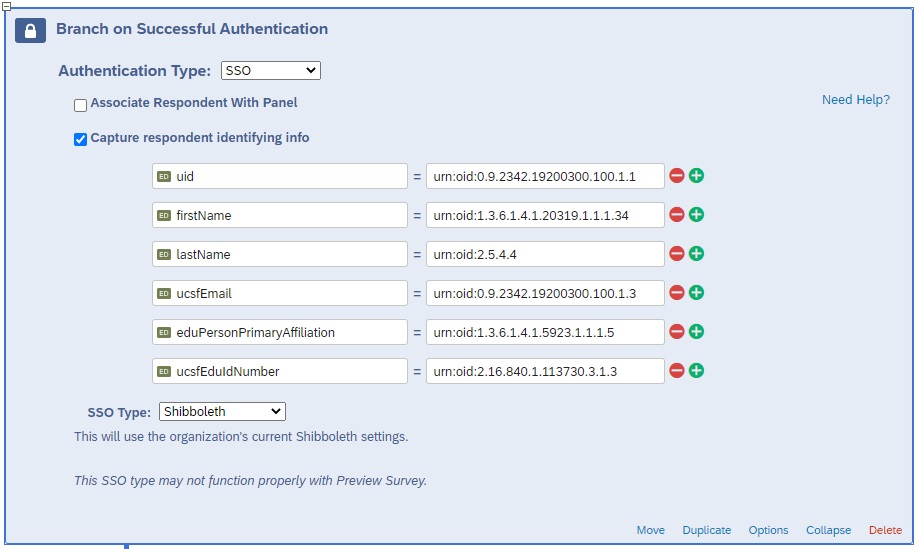Enable Associate Respondent With Panel checkbox

80,104
